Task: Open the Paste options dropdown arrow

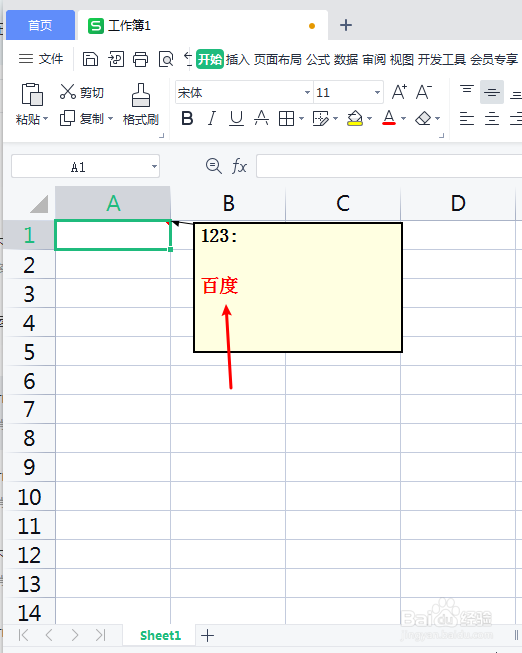Action: (46, 119)
